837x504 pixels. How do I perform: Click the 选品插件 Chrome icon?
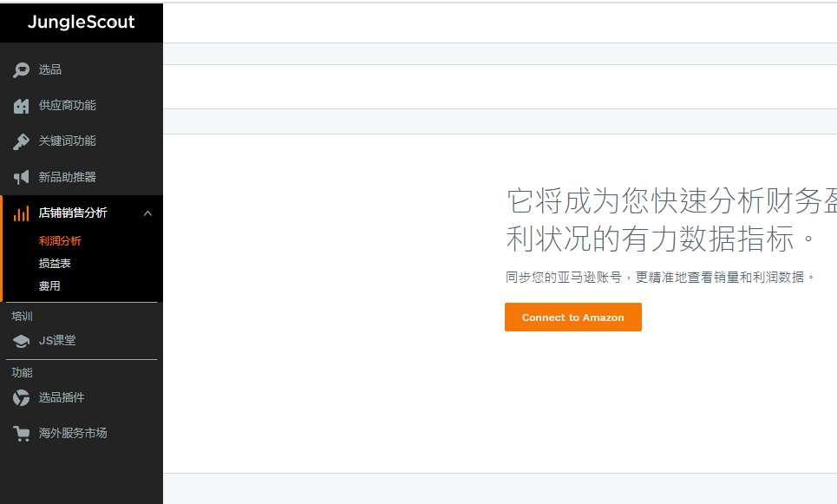[22, 398]
